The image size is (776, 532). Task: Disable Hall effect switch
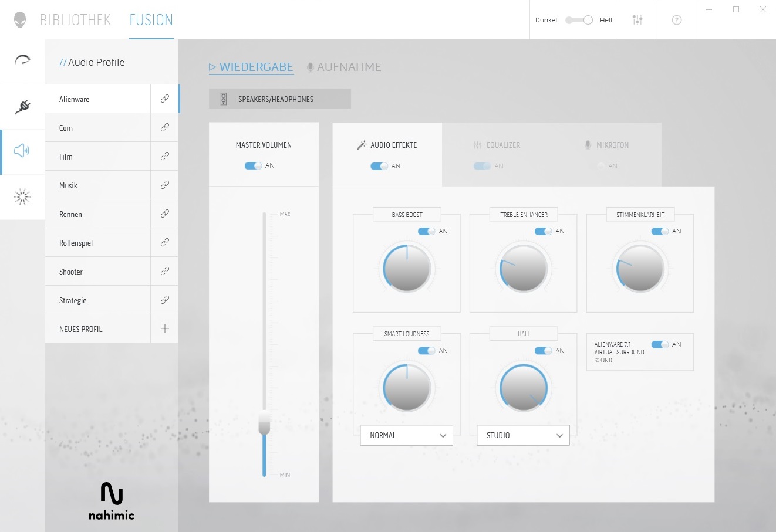(x=544, y=351)
